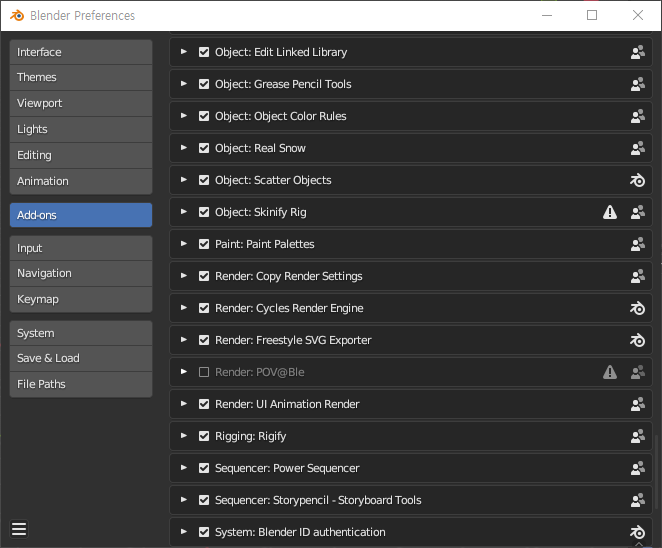Viewport: 662px width, 548px height.
Task: Open the Keymap section
Action: [x=81, y=300]
